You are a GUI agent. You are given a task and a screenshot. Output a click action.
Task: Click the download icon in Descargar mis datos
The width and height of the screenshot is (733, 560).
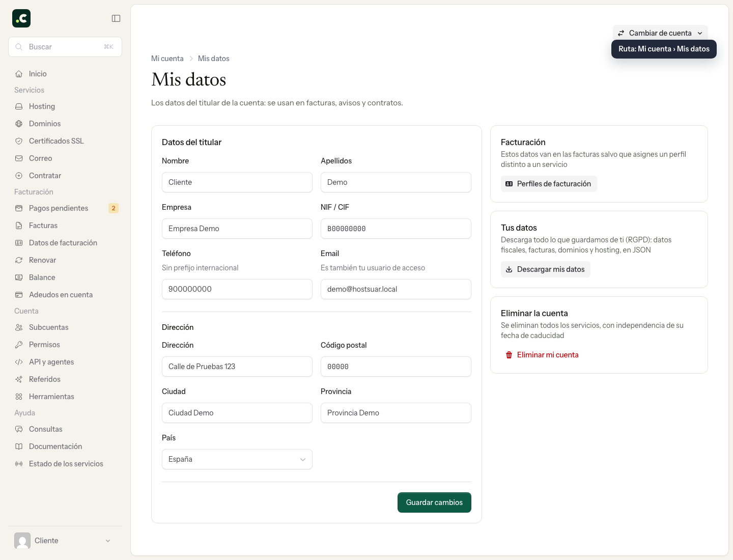509,269
